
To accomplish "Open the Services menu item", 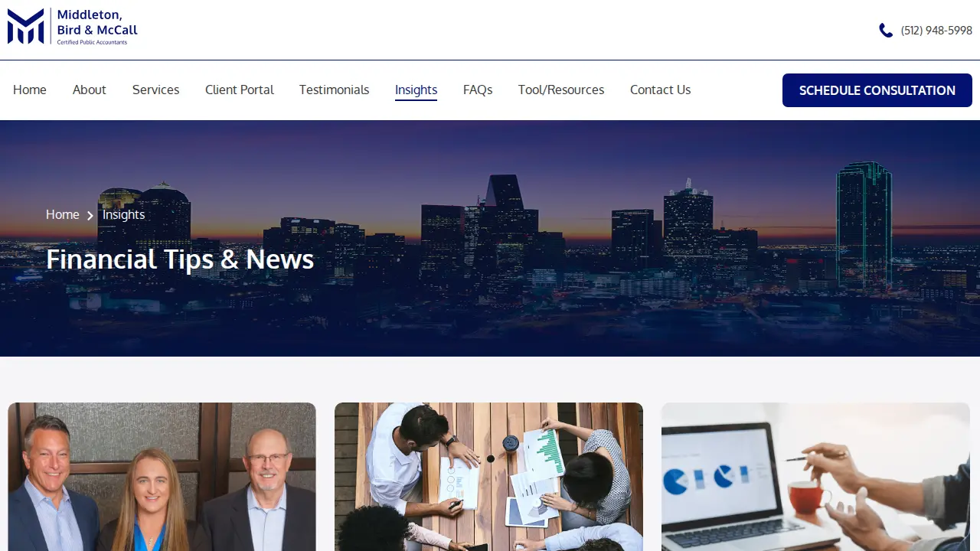I will 156,90.
